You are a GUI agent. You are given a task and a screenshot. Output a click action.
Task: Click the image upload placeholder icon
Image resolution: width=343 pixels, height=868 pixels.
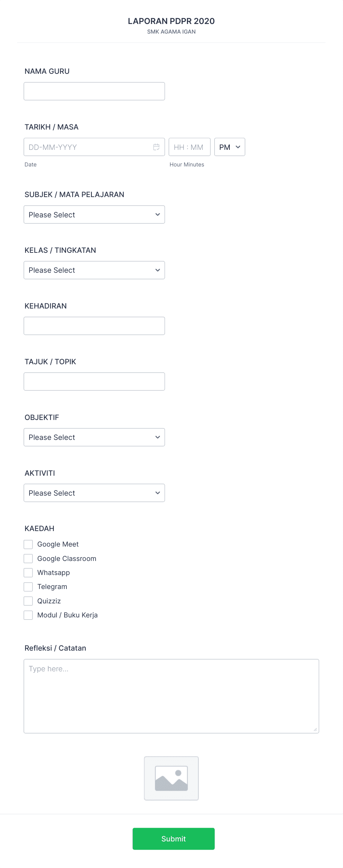[x=171, y=779]
